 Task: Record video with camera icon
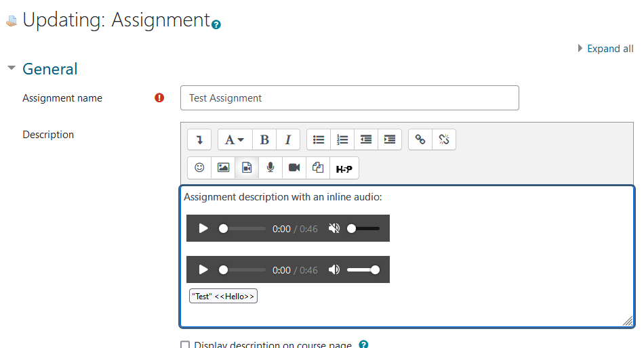[294, 168]
